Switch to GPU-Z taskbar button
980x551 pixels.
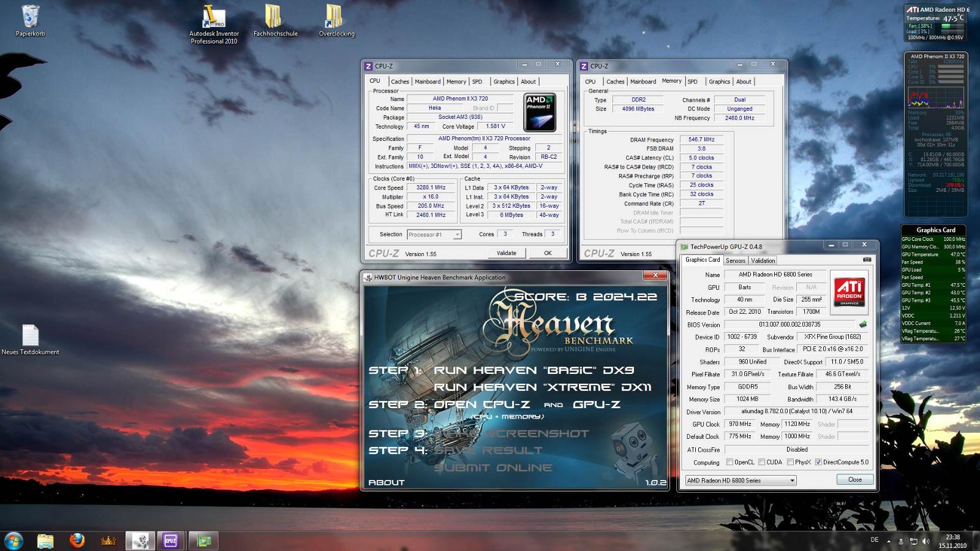[203, 541]
